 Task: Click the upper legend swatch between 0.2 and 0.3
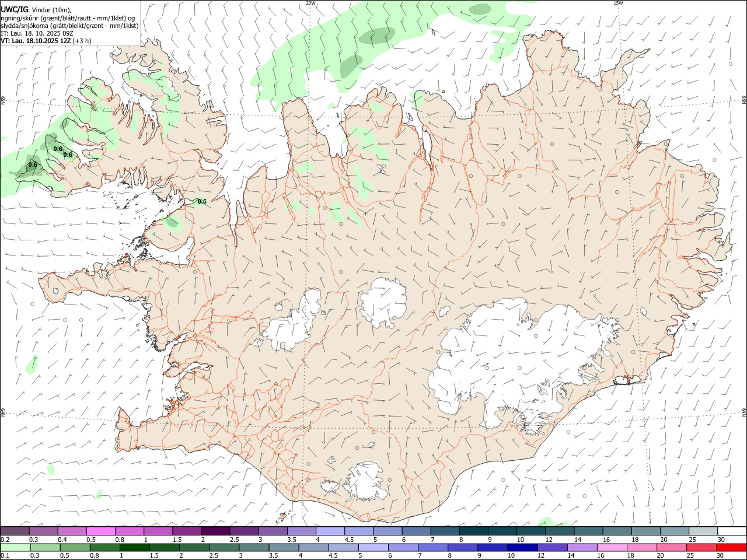pyautogui.click(x=15, y=531)
